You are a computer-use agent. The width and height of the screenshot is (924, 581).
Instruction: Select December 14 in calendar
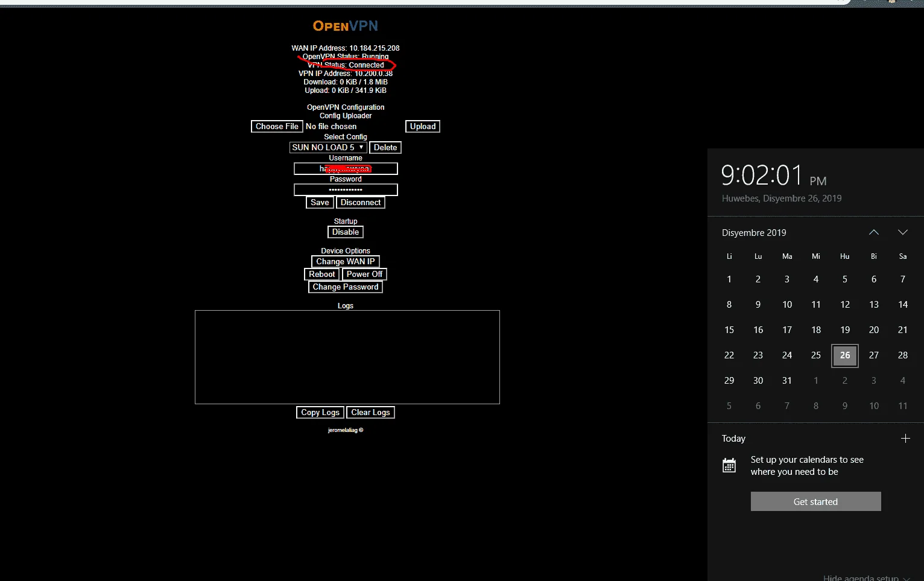tap(903, 305)
